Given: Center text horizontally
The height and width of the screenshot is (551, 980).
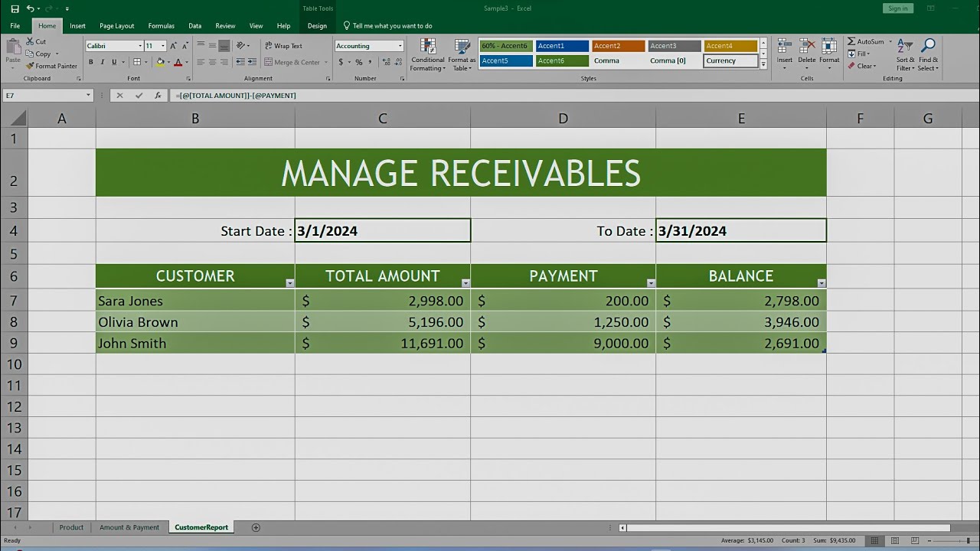Looking at the screenshot, I should click(212, 62).
